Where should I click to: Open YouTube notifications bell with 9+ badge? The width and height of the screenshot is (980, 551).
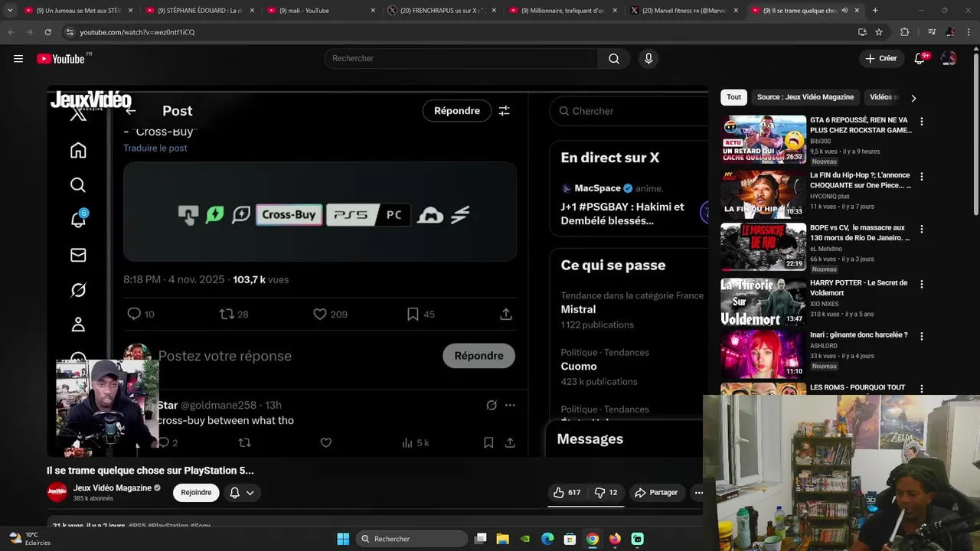pos(920,59)
